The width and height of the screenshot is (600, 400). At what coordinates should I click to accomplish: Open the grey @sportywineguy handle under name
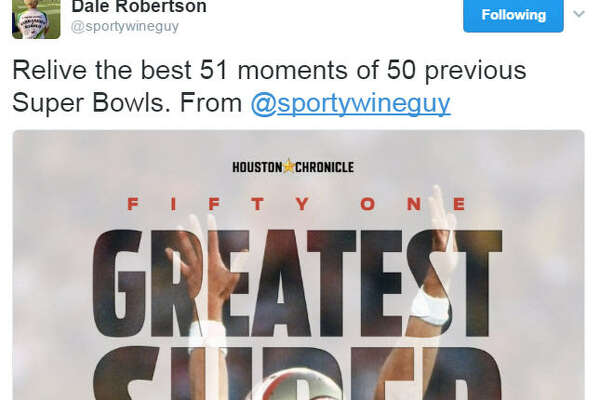click(x=125, y=27)
